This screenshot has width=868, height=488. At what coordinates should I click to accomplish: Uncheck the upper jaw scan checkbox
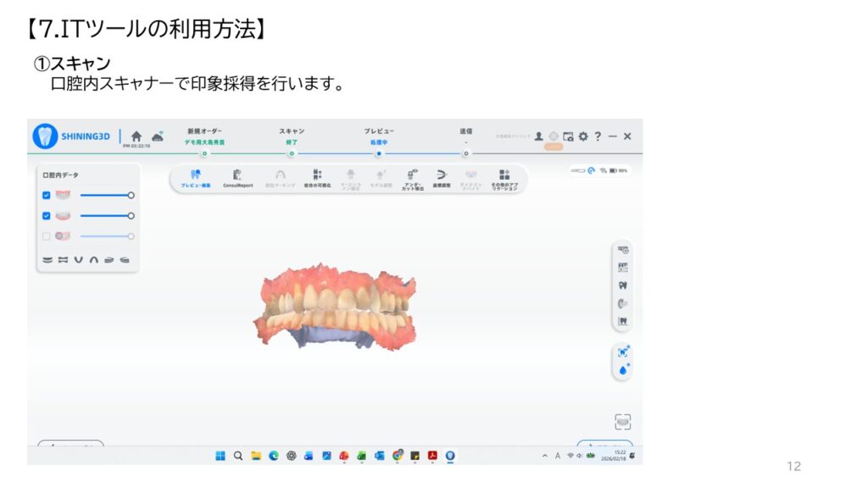[x=47, y=195]
